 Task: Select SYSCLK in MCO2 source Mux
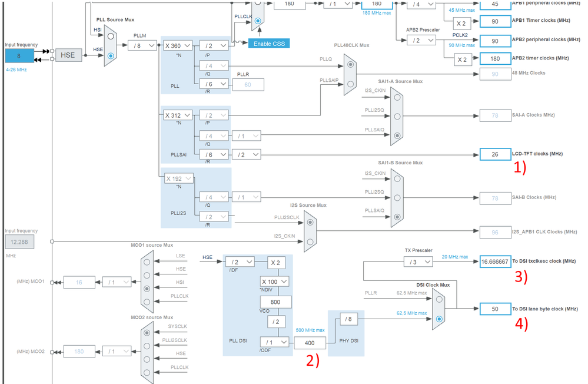point(147,333)
